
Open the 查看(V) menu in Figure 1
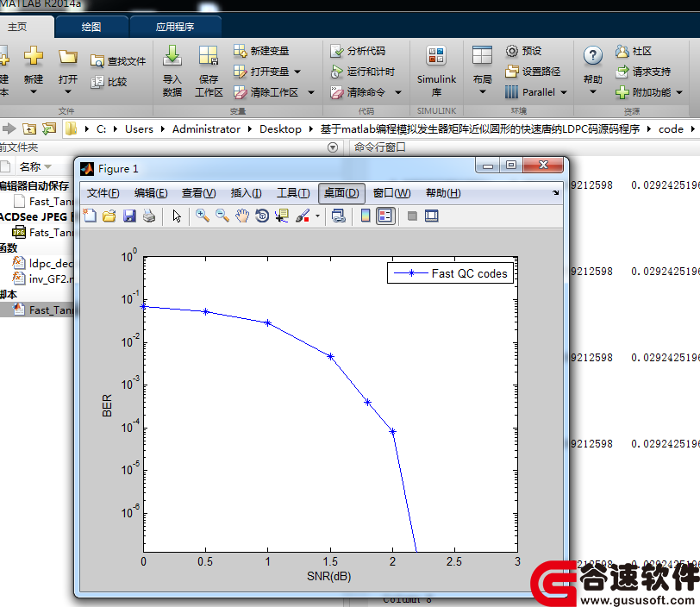coord(198,193)
